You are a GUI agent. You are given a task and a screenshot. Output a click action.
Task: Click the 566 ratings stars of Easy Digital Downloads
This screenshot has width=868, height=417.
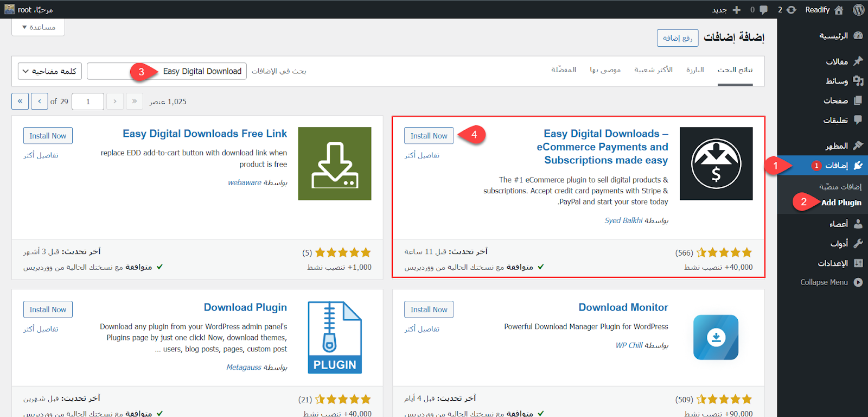[x=724, y=252]
